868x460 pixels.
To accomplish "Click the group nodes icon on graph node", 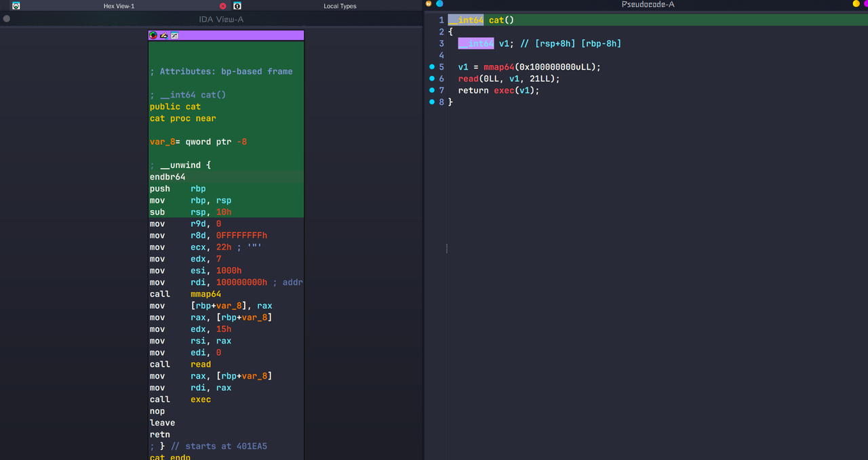I will tap(174, 35).
